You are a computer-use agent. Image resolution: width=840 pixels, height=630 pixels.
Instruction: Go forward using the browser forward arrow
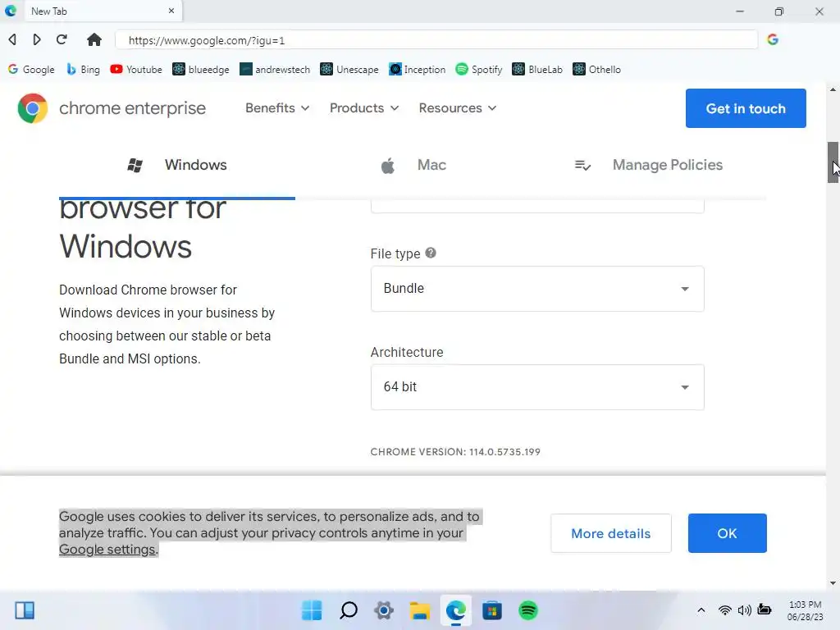tap(36, 39)
